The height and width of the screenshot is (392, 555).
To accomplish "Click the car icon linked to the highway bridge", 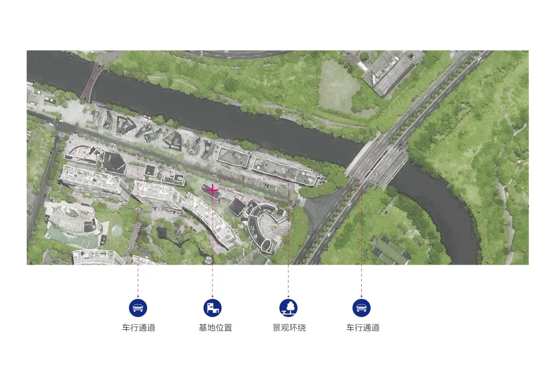I will 361,307.
